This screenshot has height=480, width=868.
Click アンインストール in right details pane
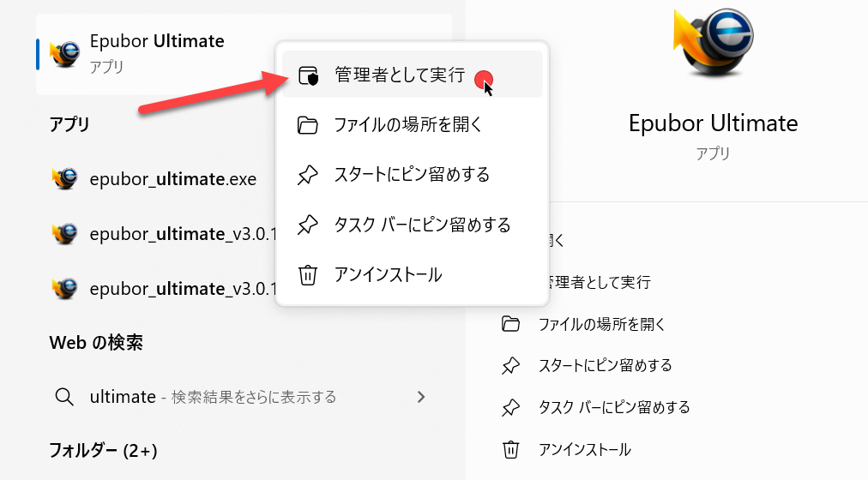coord(585,450)
